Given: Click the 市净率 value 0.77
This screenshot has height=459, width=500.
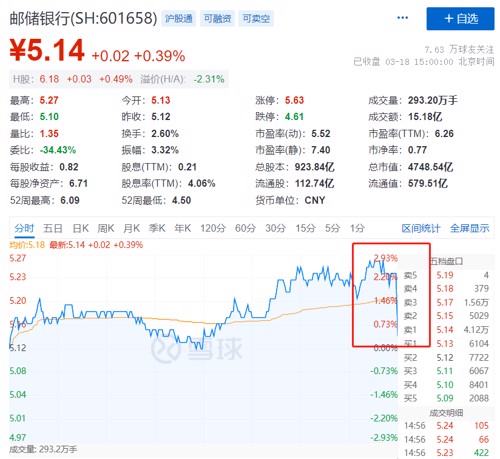Looking at the screenshot, I should pyautogui.click(x=417, y=150).
